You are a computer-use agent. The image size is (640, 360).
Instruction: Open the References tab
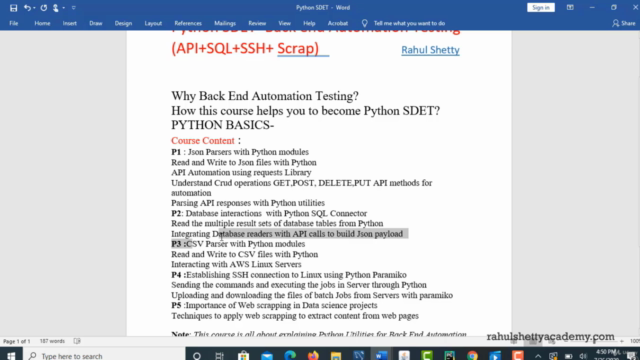point(188,23)
